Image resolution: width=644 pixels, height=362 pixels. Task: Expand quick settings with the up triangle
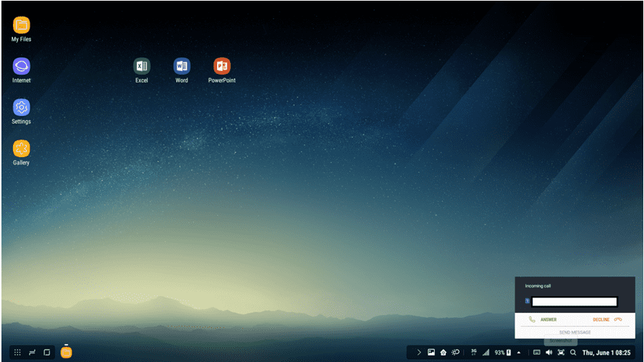(x=519, y=353)
